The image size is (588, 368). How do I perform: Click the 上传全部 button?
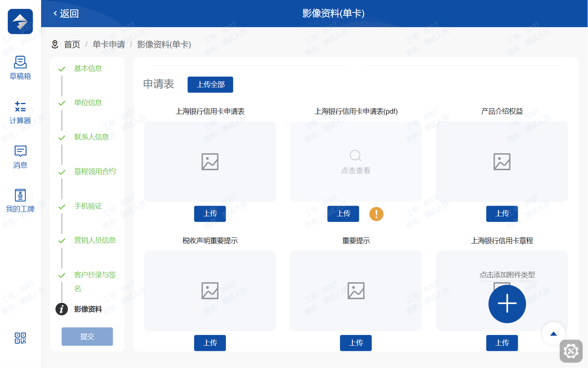point(210,85)
